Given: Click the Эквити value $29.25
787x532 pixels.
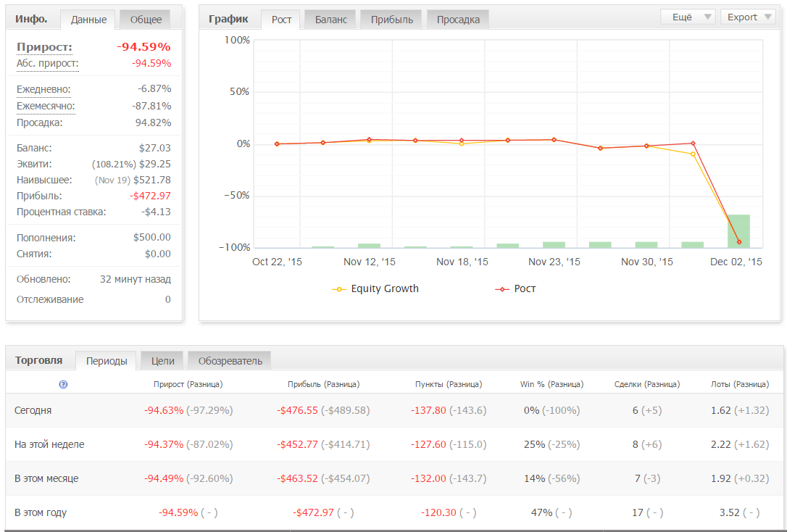Looking at the screenshot, I should [x=154, y=164].
